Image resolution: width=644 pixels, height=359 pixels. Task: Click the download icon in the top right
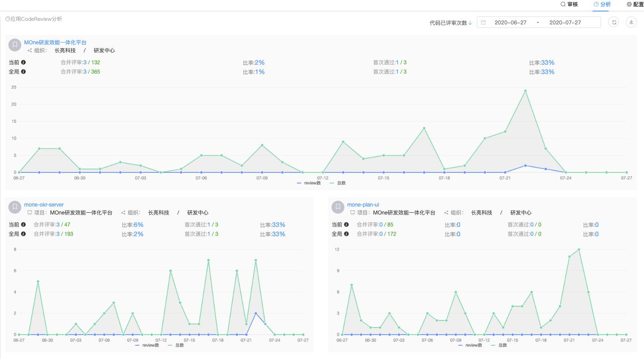(x=631, y=22)
